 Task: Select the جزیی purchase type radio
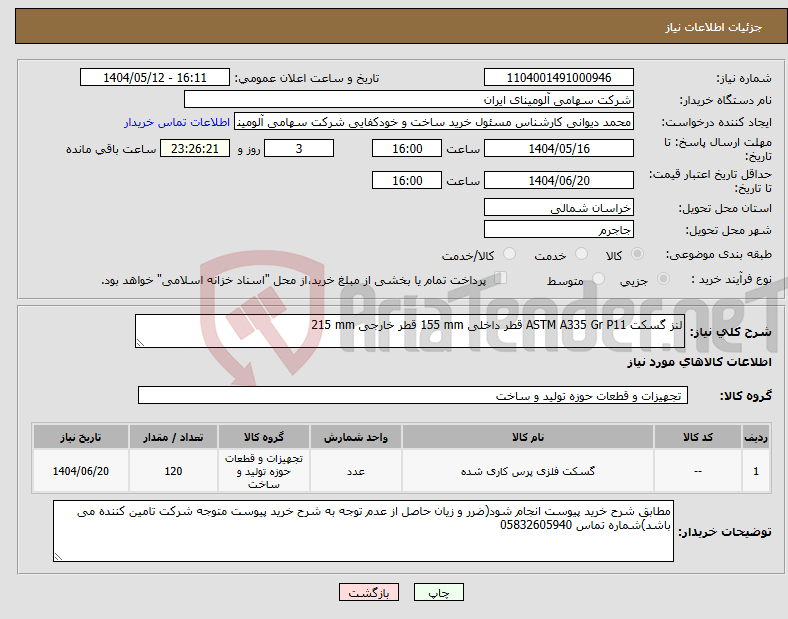[x=663, y=278]
